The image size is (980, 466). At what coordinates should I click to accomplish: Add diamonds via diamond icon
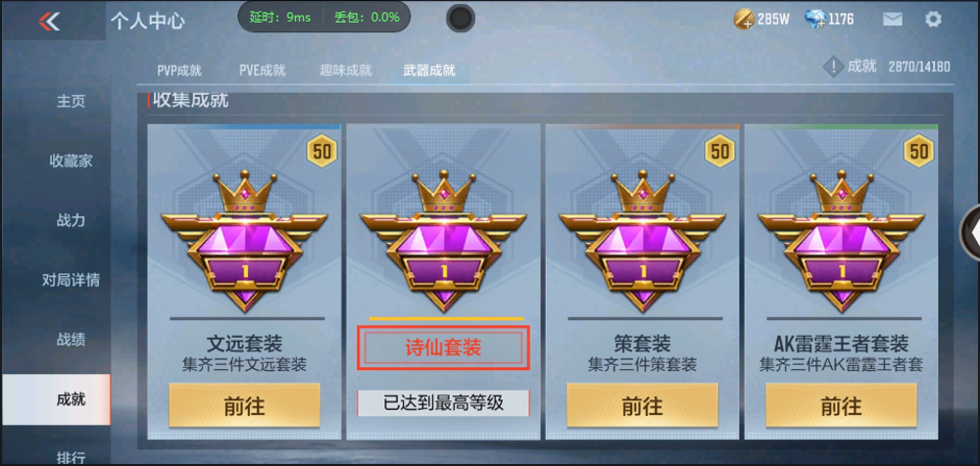tap(815, 20)
